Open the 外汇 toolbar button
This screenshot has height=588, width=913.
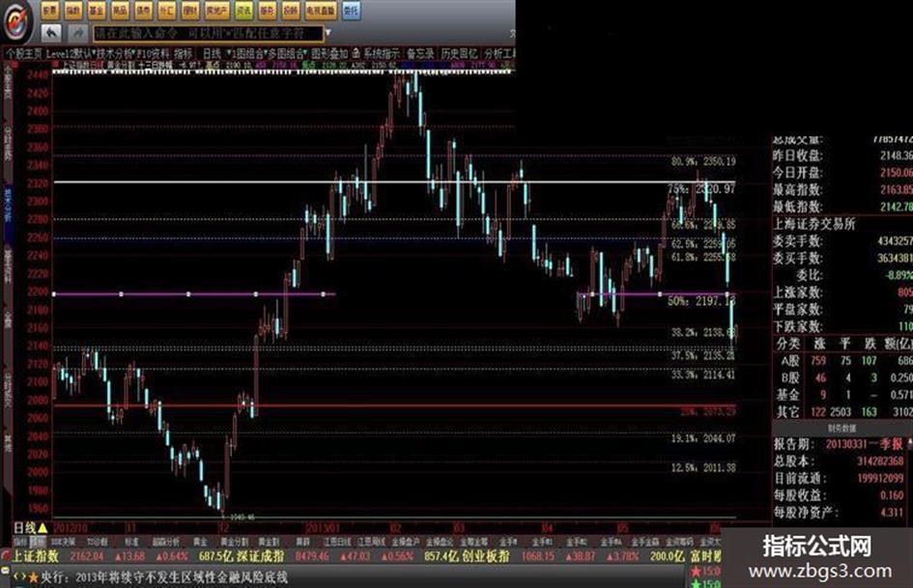tap(166, 11)
